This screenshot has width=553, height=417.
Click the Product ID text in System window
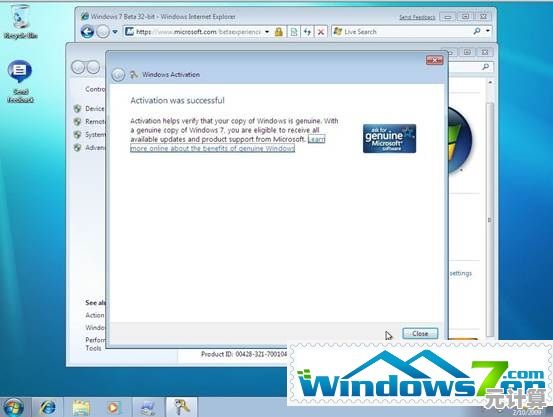click(244, 354)
